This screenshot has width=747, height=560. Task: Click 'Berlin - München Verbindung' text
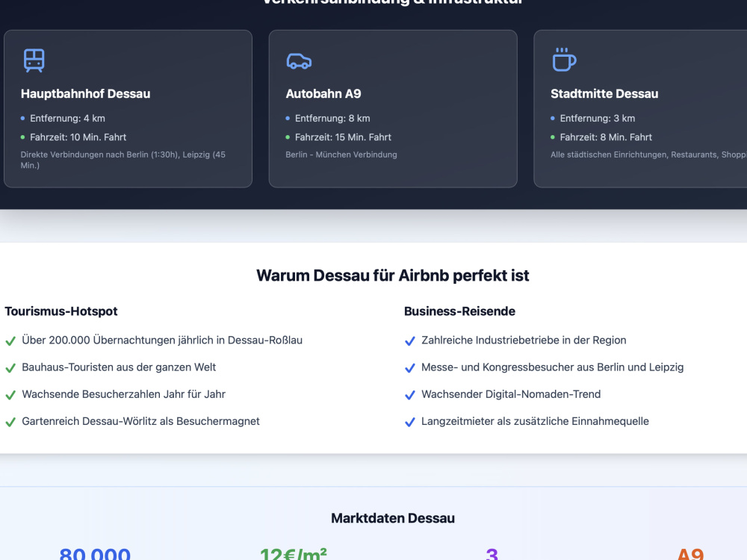pos(341,155)
